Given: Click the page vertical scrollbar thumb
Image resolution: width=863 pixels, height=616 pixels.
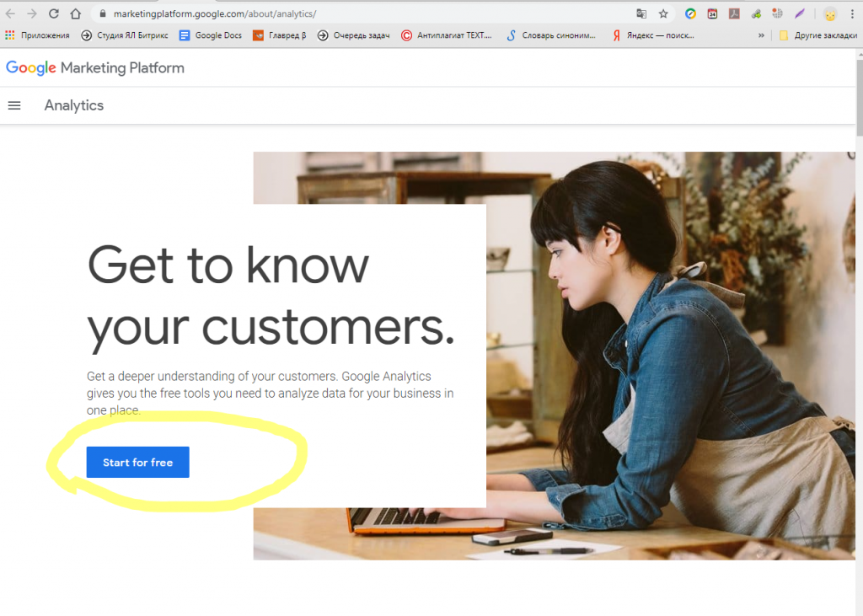Looking at the screenshot, I should click(859, 96).
